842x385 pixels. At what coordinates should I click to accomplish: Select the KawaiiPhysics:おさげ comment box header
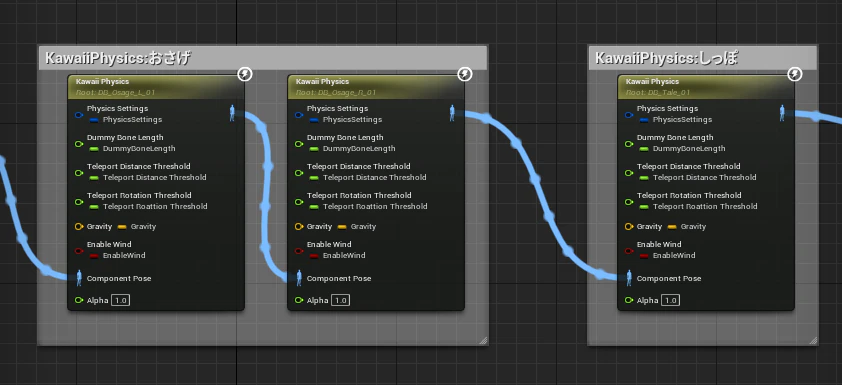[263, 57]
